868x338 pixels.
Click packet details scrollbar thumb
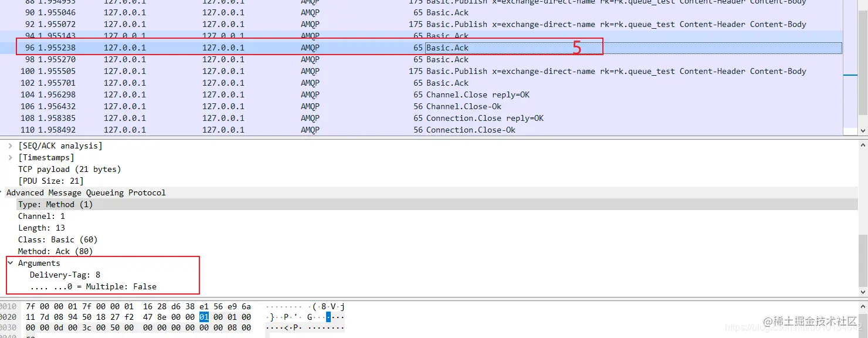863,259
